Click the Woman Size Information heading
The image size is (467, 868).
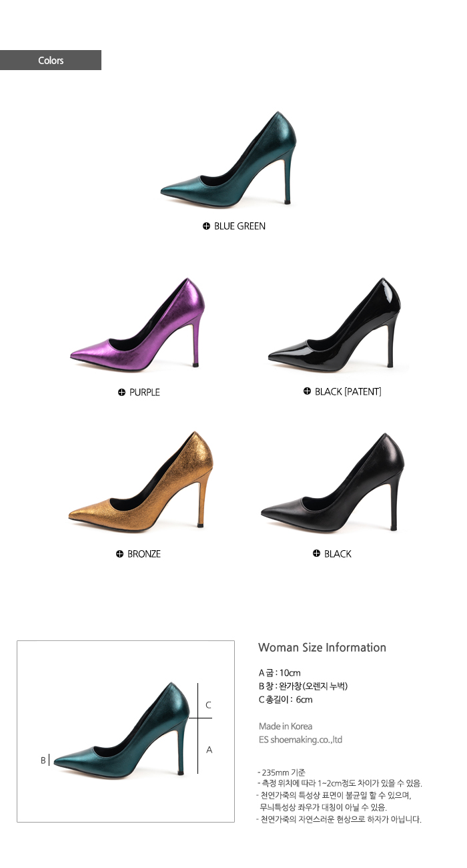tap(322, 648)
